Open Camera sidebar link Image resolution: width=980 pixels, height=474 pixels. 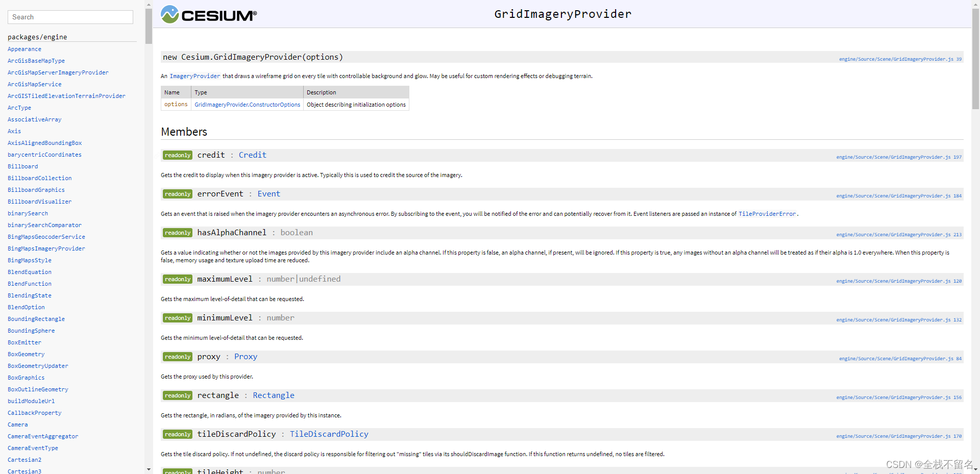pyautogui.click(x=18, y=425)
